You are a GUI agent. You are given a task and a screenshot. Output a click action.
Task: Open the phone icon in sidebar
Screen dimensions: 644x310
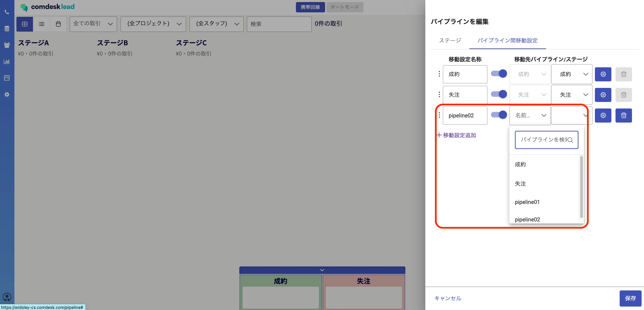7,12
